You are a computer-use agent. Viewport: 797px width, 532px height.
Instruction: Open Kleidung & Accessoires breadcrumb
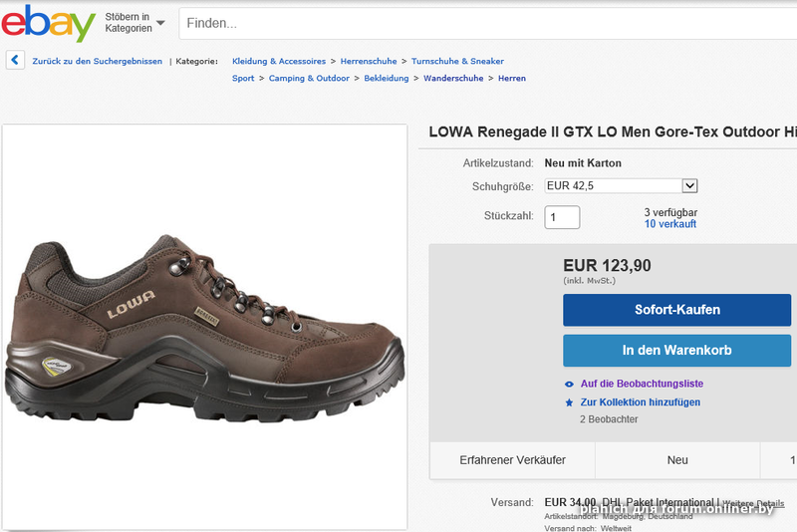pos(279,62)
